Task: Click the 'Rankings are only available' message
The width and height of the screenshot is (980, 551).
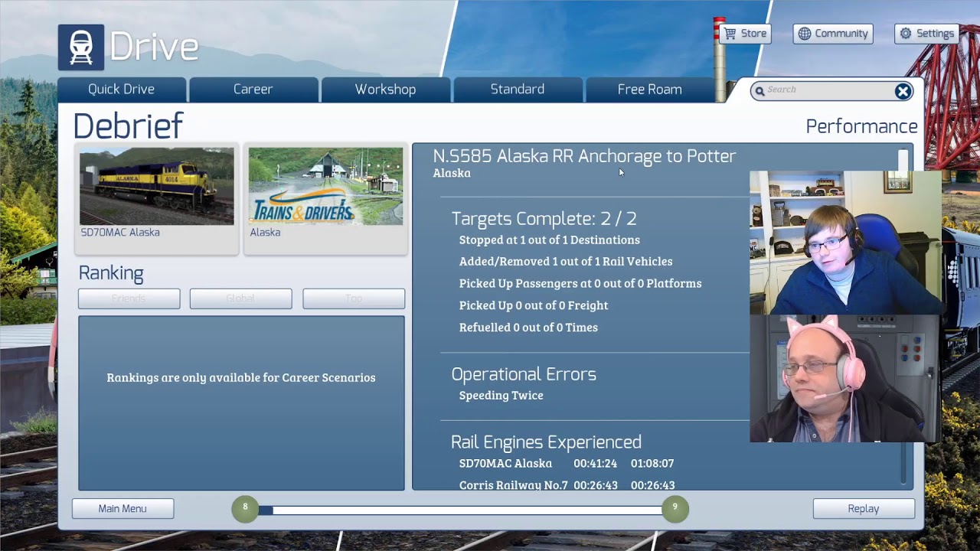Action: 241,377
